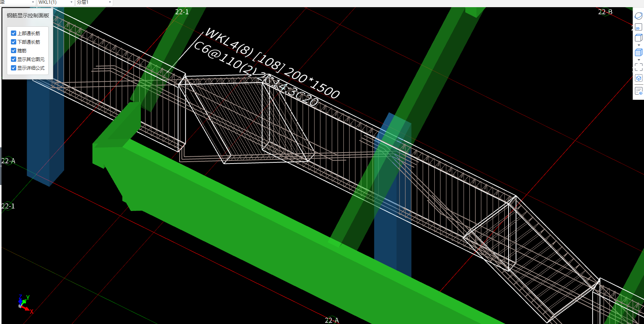Expand arrow below shaded cube icon
Image resolution: width=644 pixels, height=324 pixels.
pos(638,60)
